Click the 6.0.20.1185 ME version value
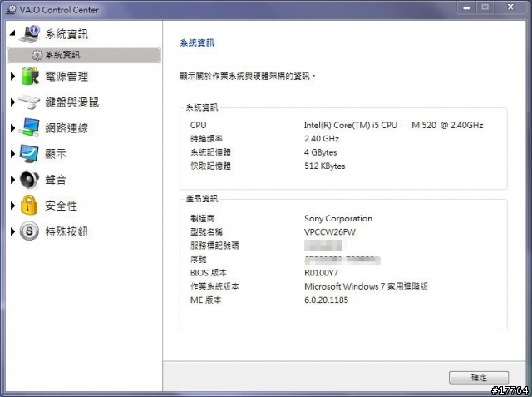The height and width of the screenshot is (397, 532). click(327, 300)
